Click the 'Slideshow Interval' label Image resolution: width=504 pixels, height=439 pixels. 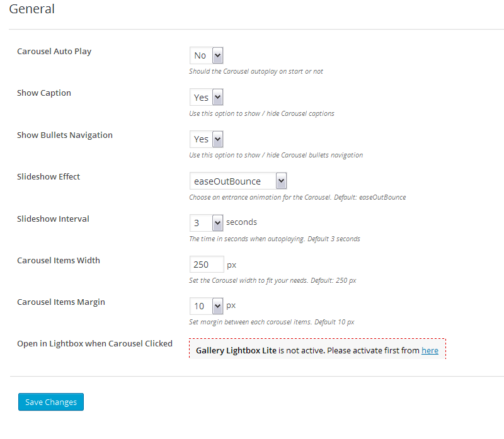[x=53, y=219]
